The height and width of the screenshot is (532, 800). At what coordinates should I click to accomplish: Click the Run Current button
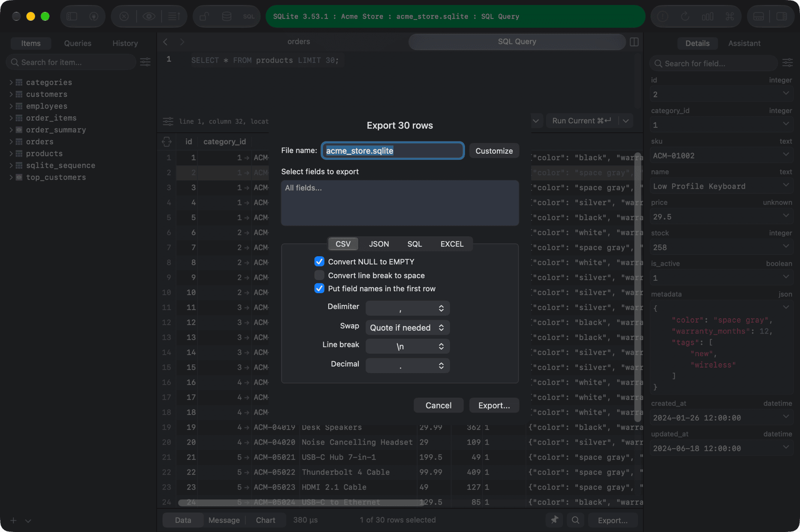pyautogui.click(x=581, y=121)
